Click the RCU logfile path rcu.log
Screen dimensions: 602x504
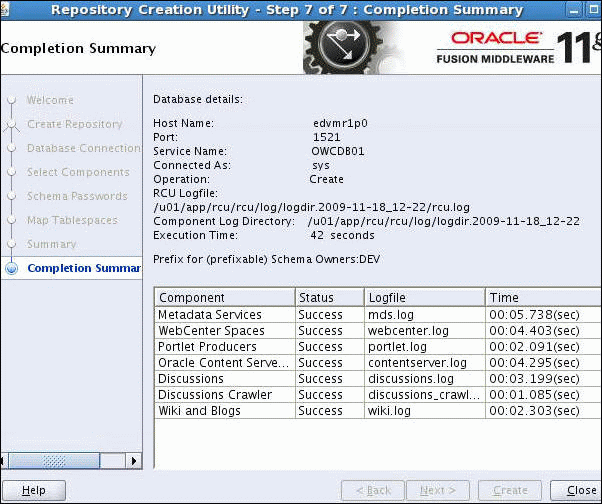pos(311,208)
